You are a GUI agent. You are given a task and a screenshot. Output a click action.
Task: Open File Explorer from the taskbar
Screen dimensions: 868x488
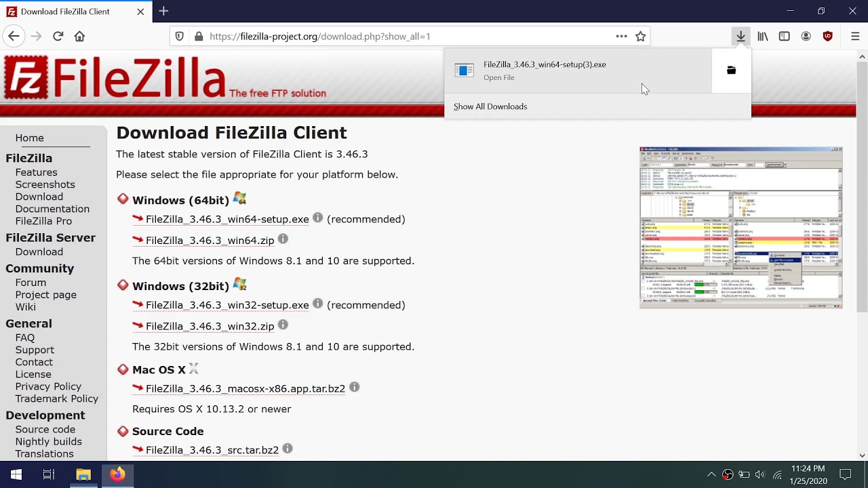pos(83,474)
